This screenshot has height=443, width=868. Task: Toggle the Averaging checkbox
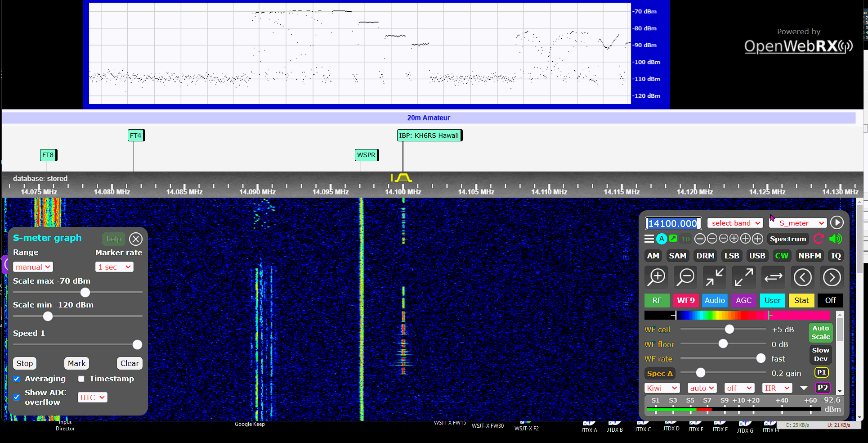coord(17,379)
